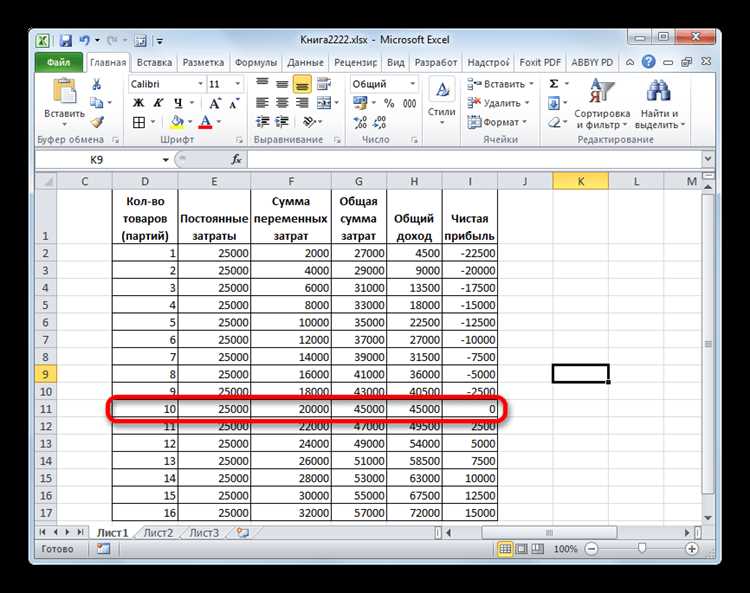Click the Save icon in quick access toolbar
The height and width of the screenshot is (593, 750).
click(x=66, y=40)
